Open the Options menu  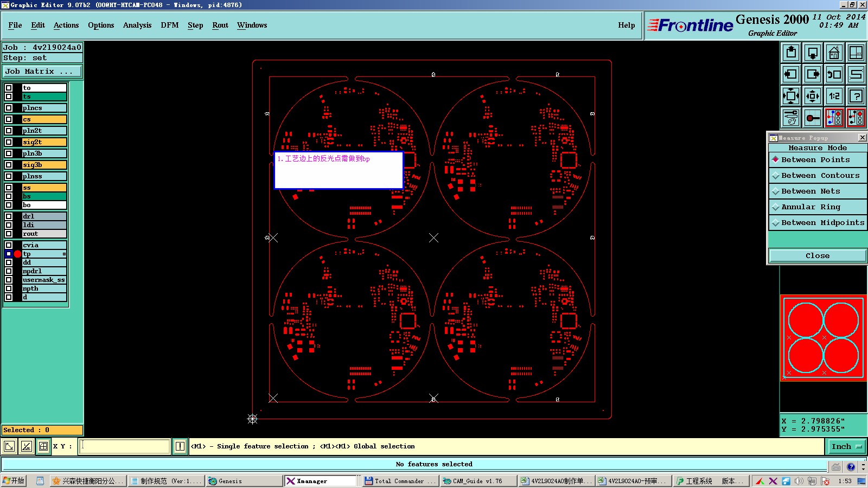(x=101, y=25)
